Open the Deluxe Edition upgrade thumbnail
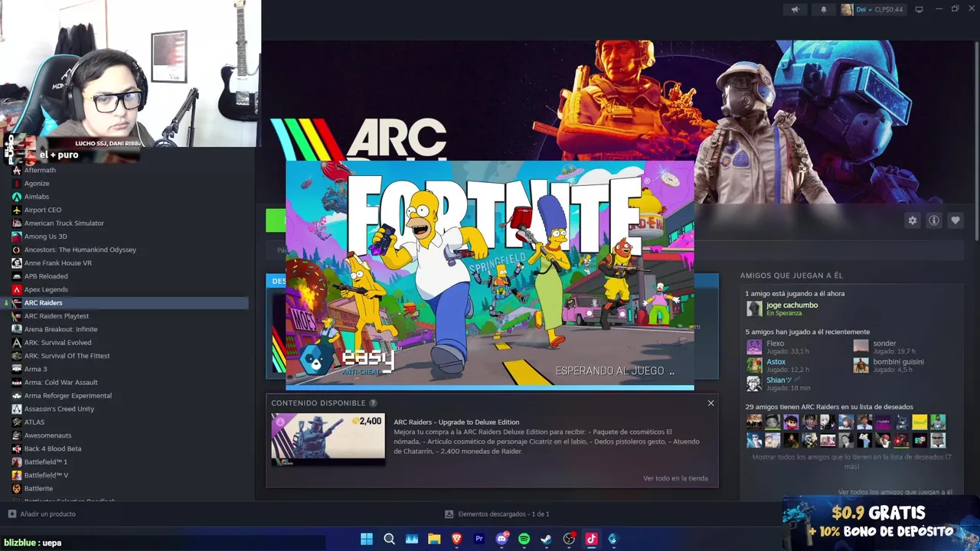The width and height of the screenshot is (980, 551). point(328,439)
